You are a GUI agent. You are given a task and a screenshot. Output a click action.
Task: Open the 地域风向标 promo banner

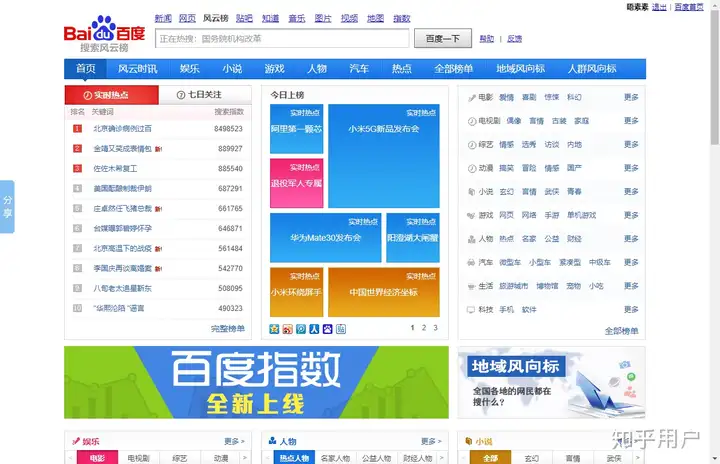pos(551,382)
